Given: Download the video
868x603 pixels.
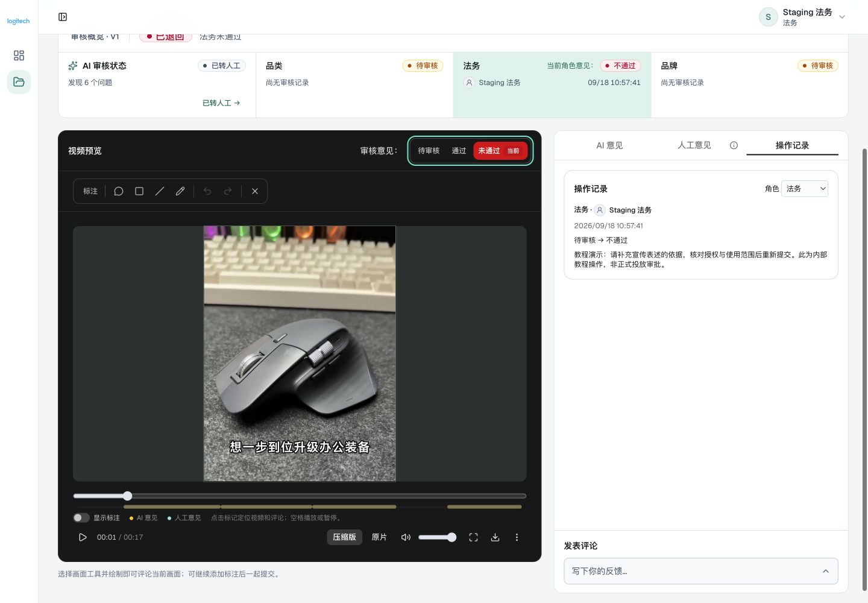Looking at the screenshot, I should tap(495, 537).
